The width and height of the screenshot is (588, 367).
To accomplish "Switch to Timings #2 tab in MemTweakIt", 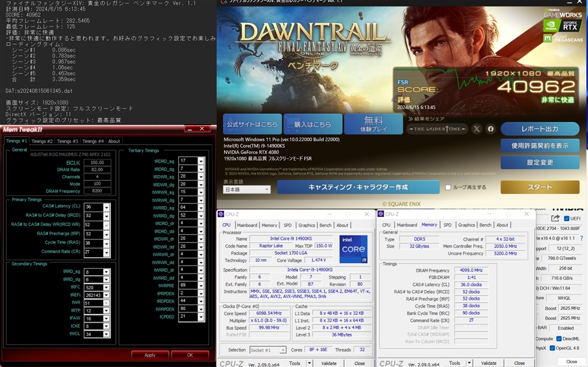I will 42,141.
